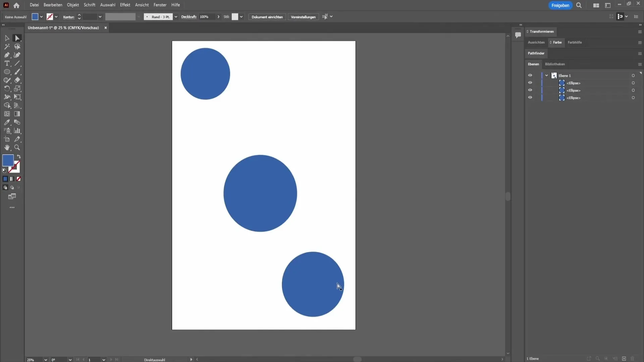Choose the Symbol Sprayer tool
Screen dimensions: 644x362
click(x=7, y=131)
